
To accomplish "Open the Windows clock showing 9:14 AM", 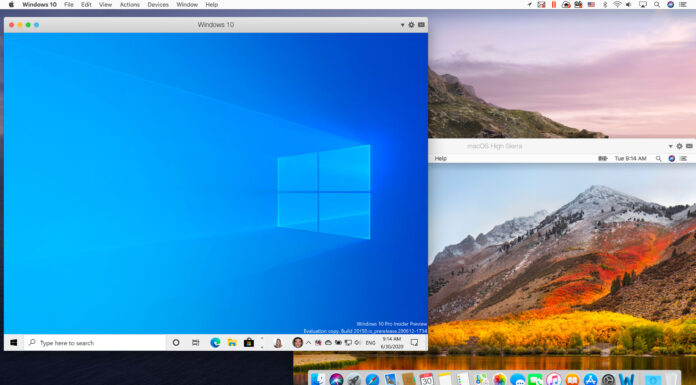I will tap(392, 343).
